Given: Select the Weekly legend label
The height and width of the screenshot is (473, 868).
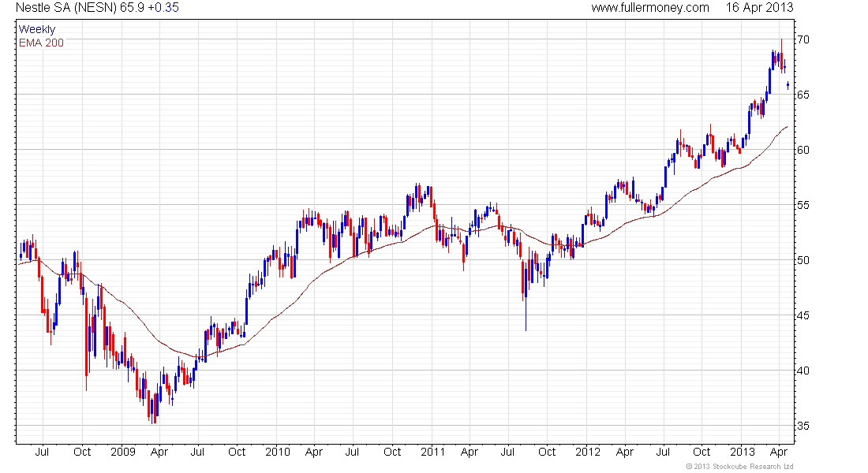Looking at the screenshot, I should pos(37,29).
